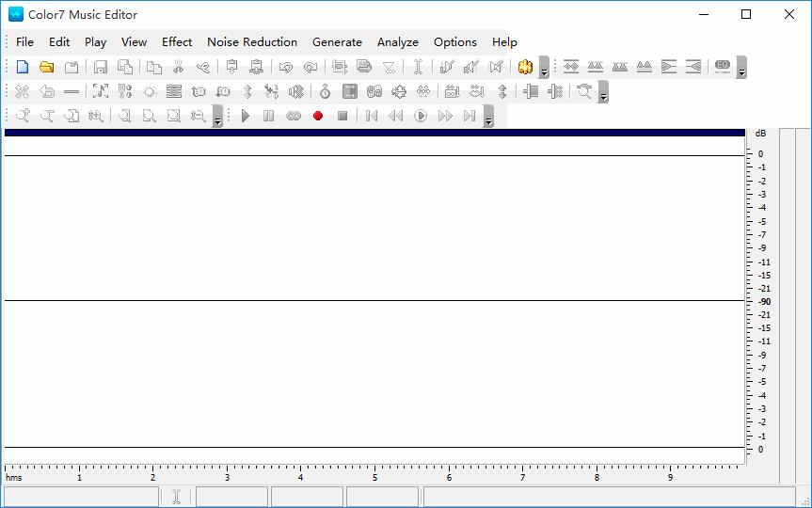Click the dB label atop level scale
Screen dimensions: 812x508
[760, 133]
